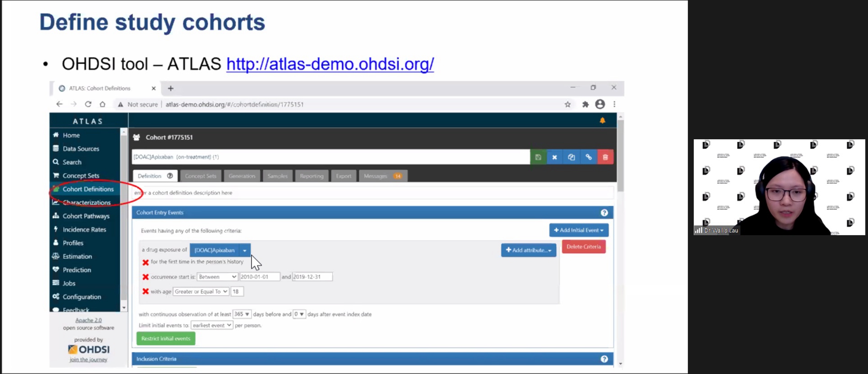Open the Add attribute dropdown
The height and width of the screenshot is (374, 868).
[x=529, y=250]
